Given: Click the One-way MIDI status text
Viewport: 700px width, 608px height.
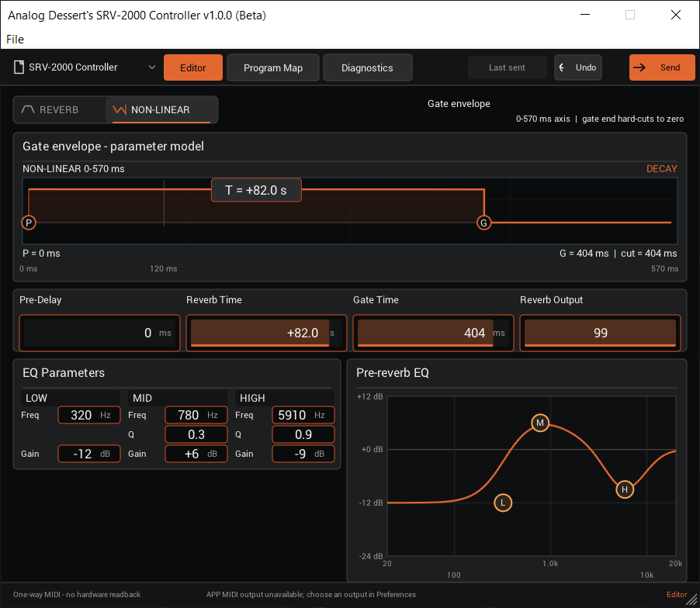Looking at the screenshot, I should coord(77,594).
